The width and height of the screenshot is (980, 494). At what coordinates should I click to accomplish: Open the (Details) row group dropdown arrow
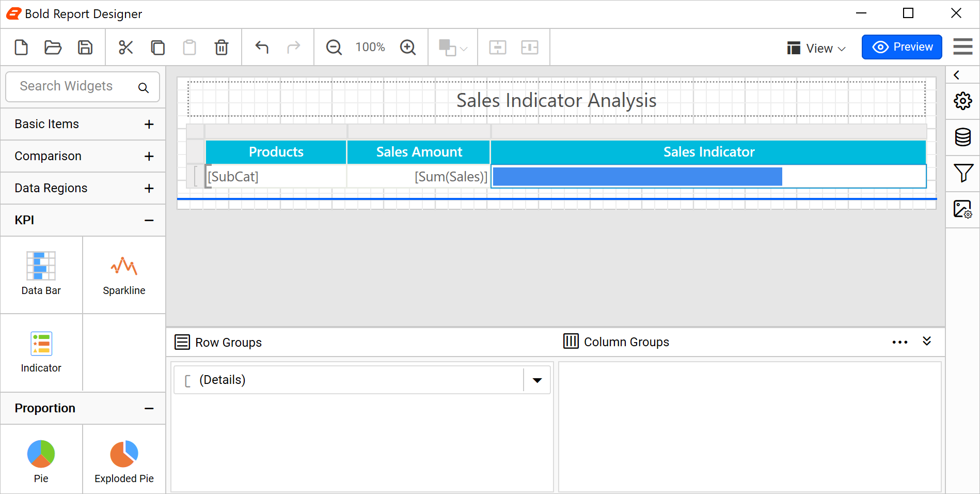coord(537,380)
